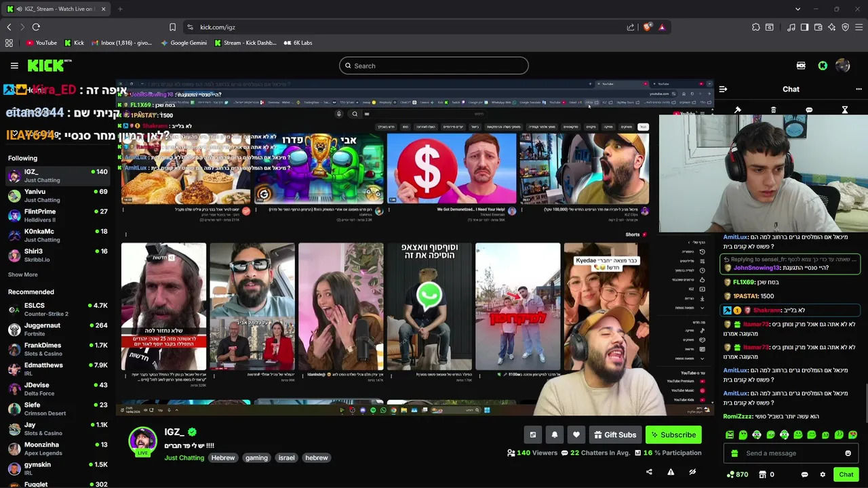Click the trash icon in chat toolbar
Image resolution: width=868 pixels, height=488 pixels.
(773, 110)
